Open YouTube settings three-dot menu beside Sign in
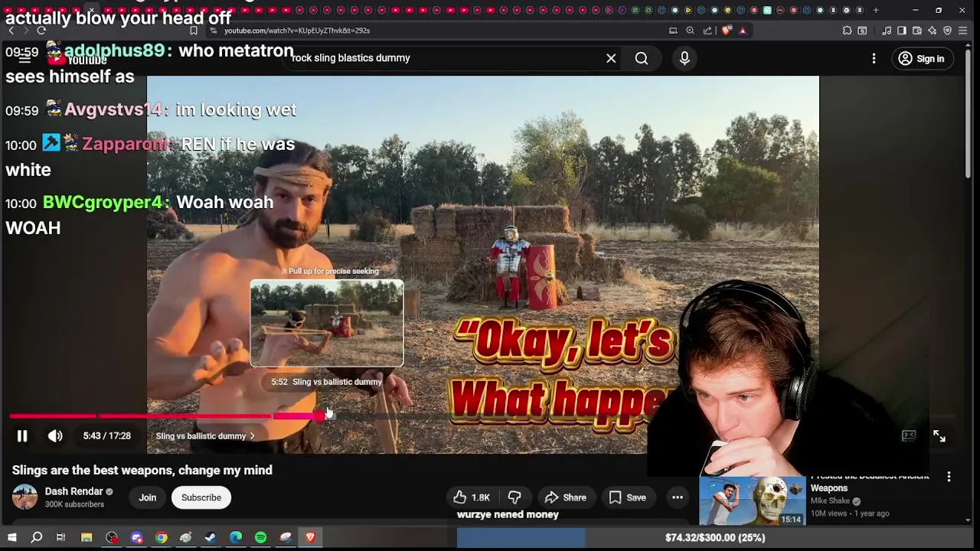This screenshot has height=551, width=980. click(x=874, y=58)
